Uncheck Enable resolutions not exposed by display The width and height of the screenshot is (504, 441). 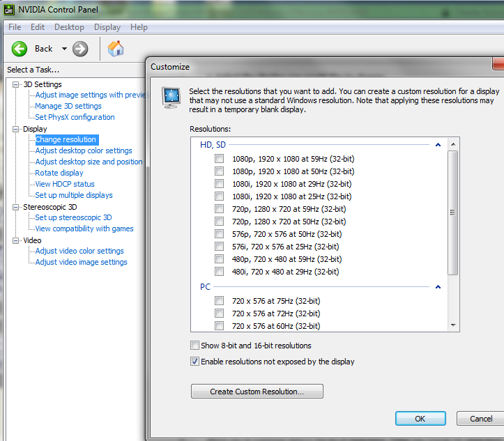point(194,362)
